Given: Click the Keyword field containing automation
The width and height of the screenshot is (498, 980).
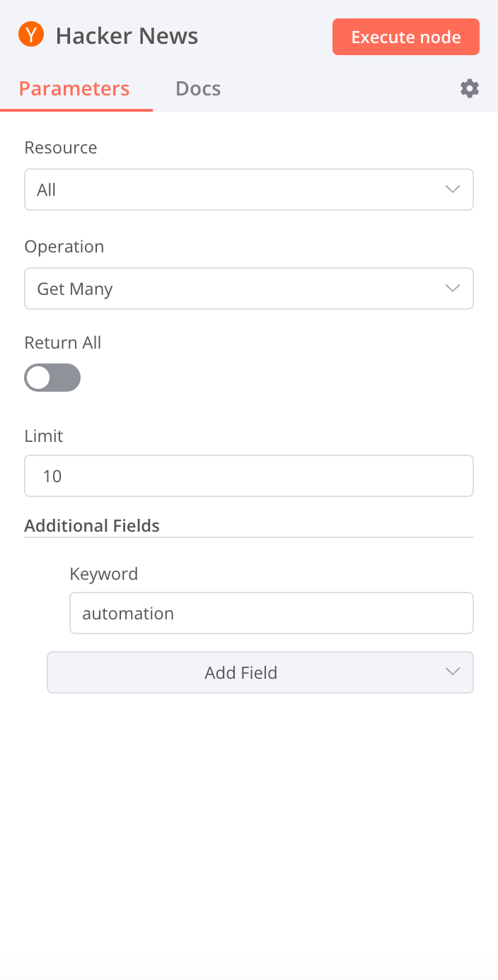Looking at the screenshot, I should [x=271, y=613].
